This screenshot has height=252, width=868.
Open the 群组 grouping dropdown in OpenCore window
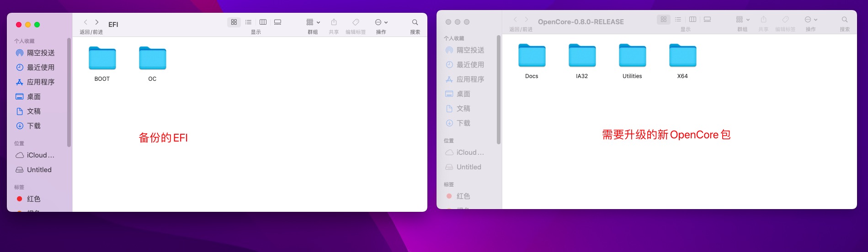[x=743, y=19]
